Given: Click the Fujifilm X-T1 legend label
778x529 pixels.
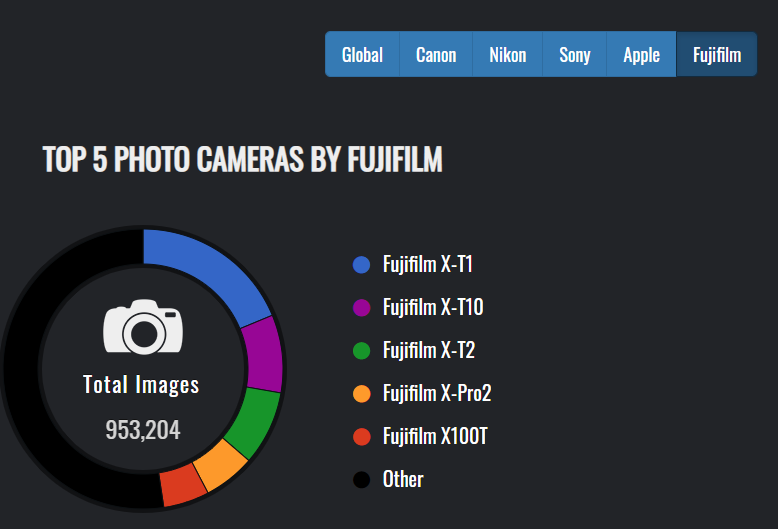Looking at the screenshot, I should (427, 264).
